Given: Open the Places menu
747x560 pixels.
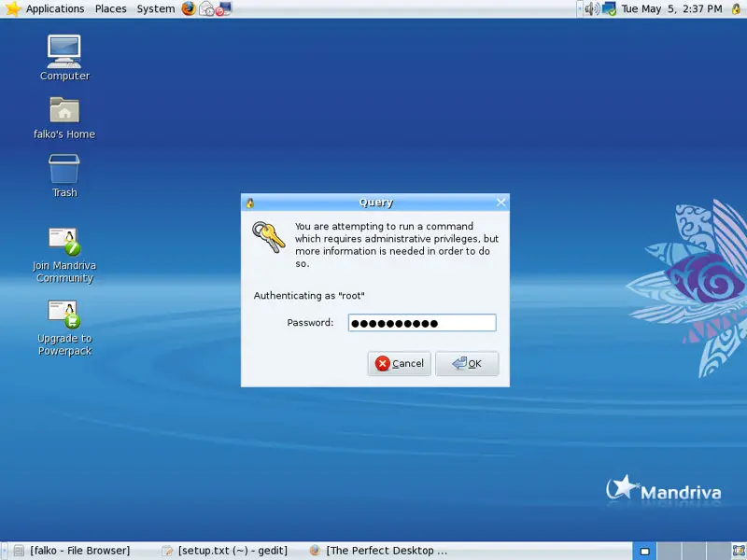Looking at the screenshot, I should [110, 8].
